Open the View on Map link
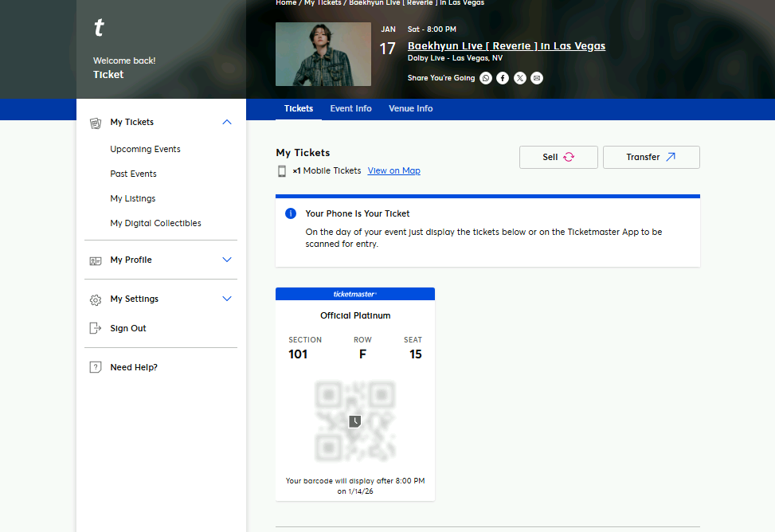This screenshot has width=775, height=532. tap(394, 170)
